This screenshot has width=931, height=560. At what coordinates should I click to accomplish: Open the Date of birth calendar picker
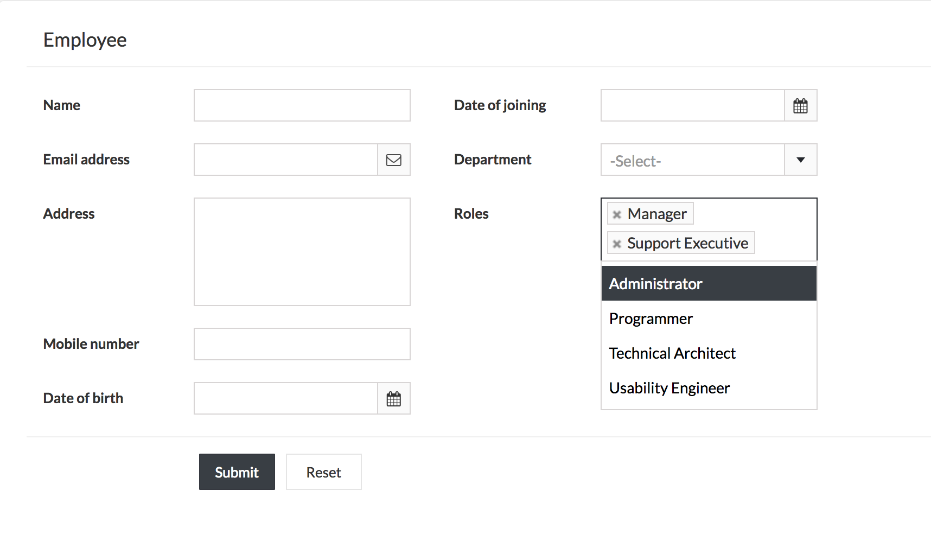(x=394, y=398)
